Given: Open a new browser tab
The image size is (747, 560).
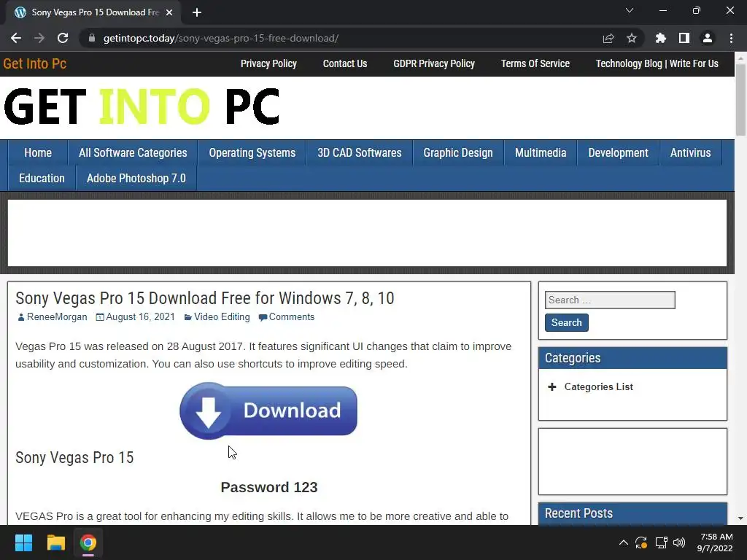Looking at the screenshot, I should (x=197, y=12).
